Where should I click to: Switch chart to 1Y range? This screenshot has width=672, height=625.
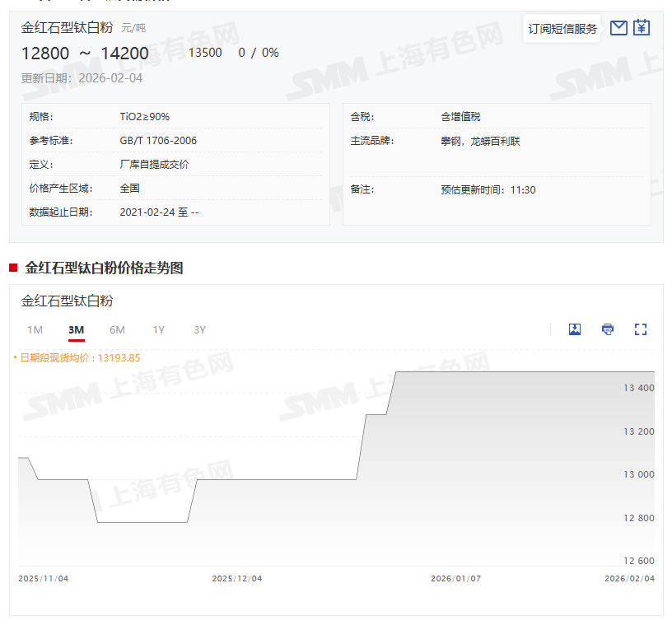158,330
